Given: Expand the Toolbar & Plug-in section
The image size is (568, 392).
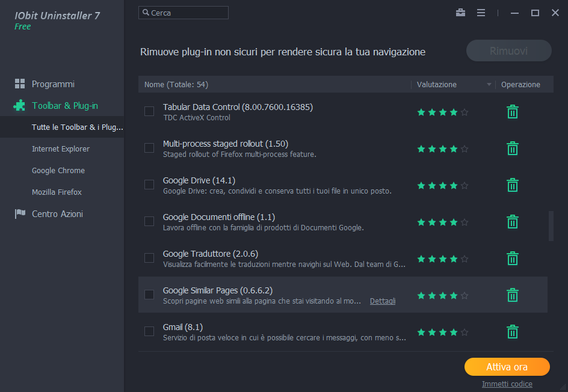Looking at the screenshot, I should point(64,106).
